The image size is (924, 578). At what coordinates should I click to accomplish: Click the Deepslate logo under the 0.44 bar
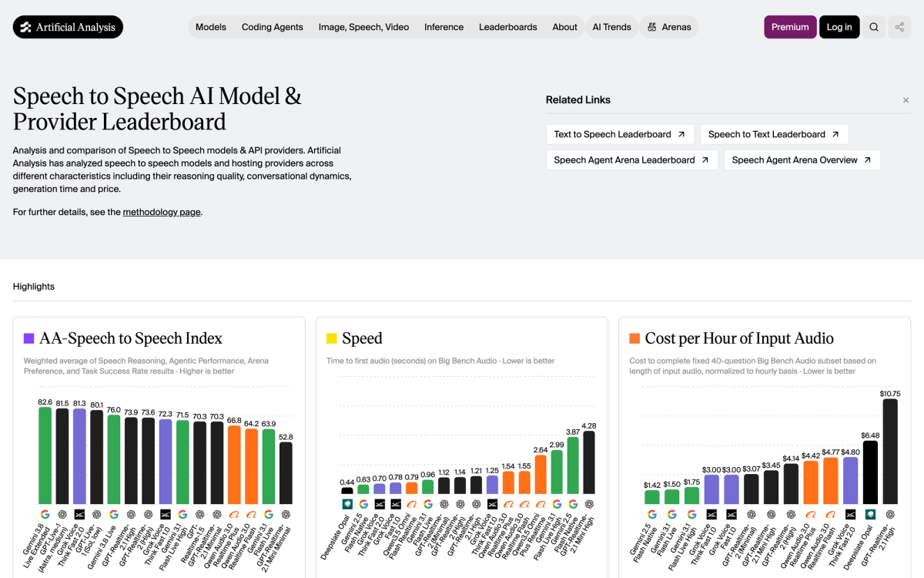click(347, 504)
